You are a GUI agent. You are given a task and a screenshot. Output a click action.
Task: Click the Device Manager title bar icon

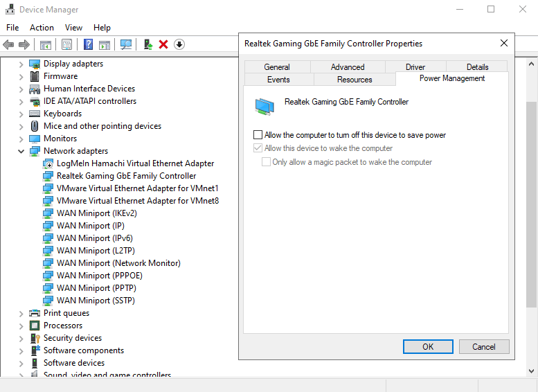(x=10, y=9)
